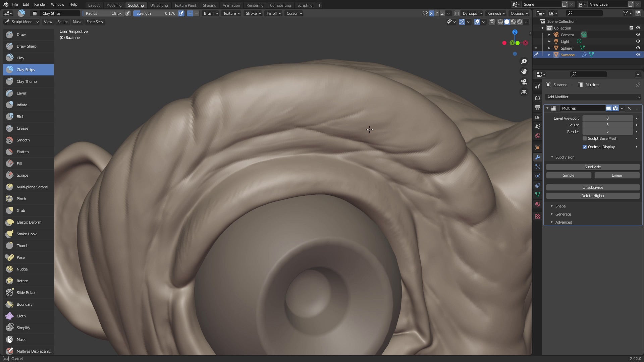Adjust the brush Strength slider

155,13
